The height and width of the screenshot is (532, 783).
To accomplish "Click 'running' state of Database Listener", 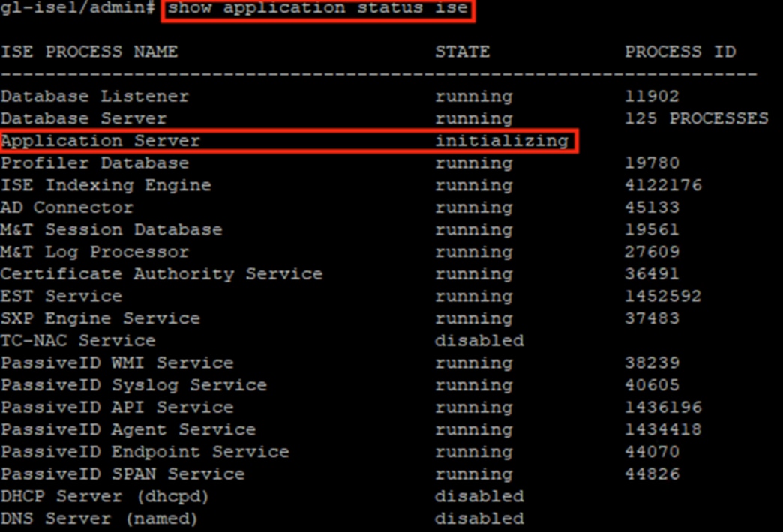I will click(x=474, y=97).
